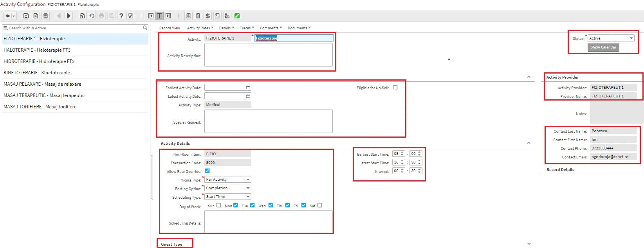Image resolution: width=644 pixels, height=248 pixels.
Task: Open the KINETOTERAPIE - Kinetoterapie record
Action: point(75,73)
